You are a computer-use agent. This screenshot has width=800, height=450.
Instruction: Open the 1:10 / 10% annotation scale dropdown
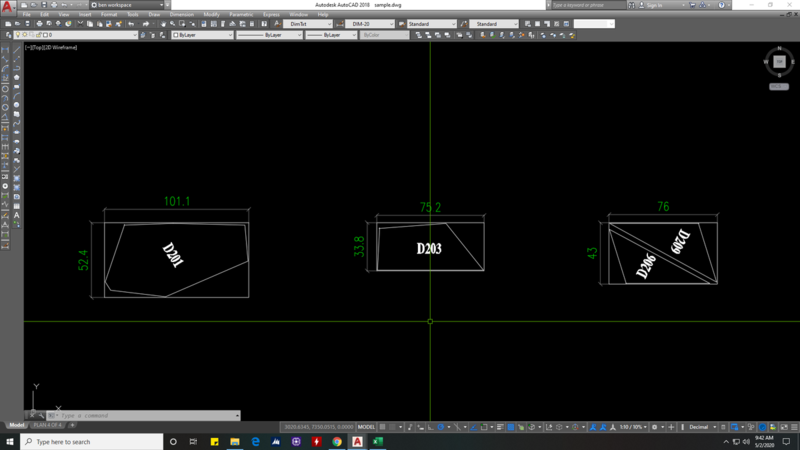coord(633,427)
